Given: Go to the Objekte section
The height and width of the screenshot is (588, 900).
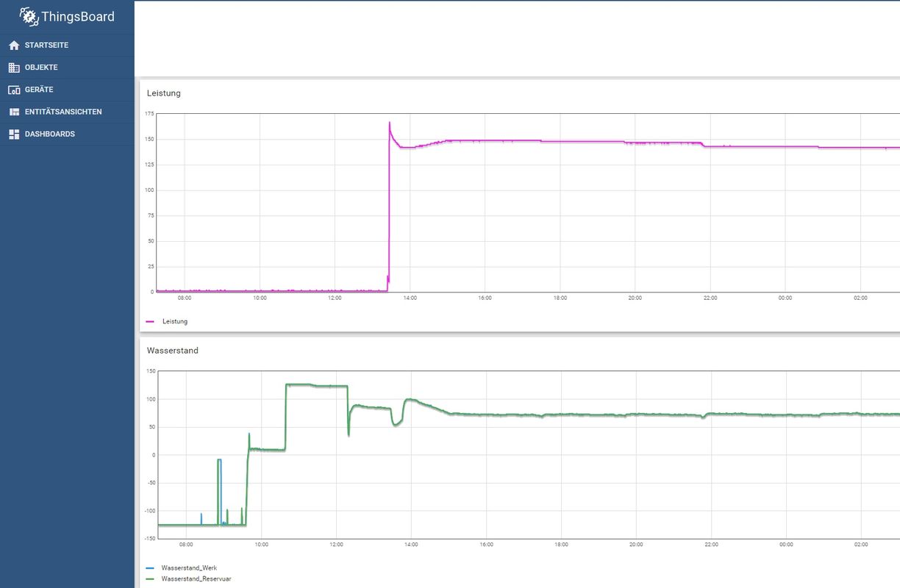Looking at the screenshot, I should 41,68.
